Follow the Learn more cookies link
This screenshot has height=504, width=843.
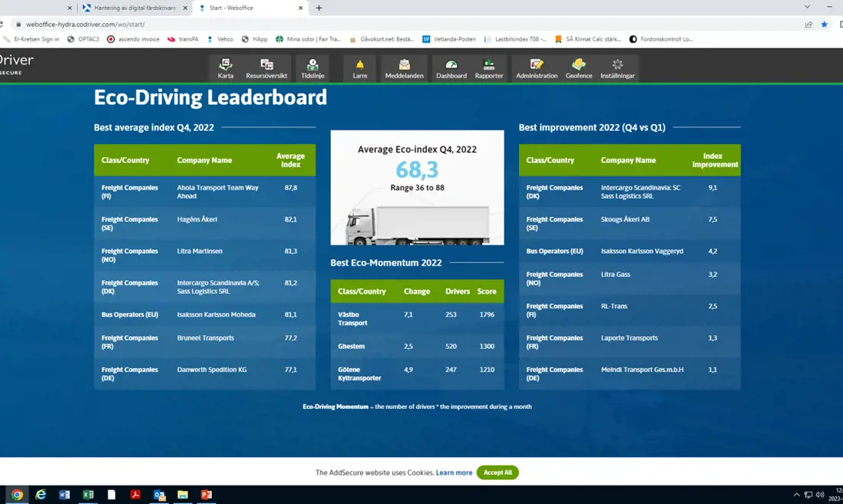tap(454, 473)
